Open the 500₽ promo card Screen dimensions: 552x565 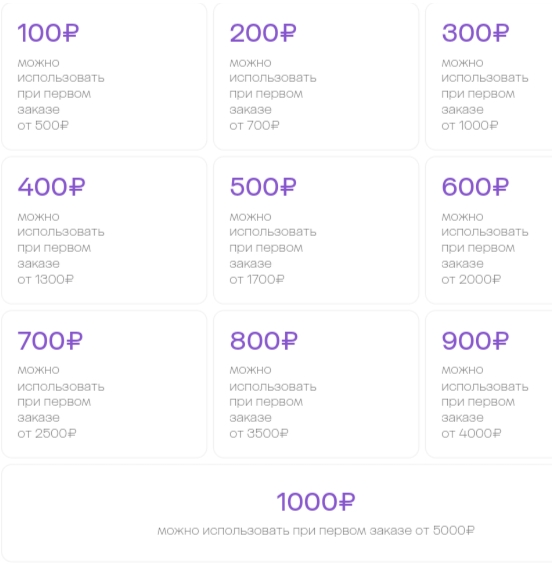(x=316, y=230)
